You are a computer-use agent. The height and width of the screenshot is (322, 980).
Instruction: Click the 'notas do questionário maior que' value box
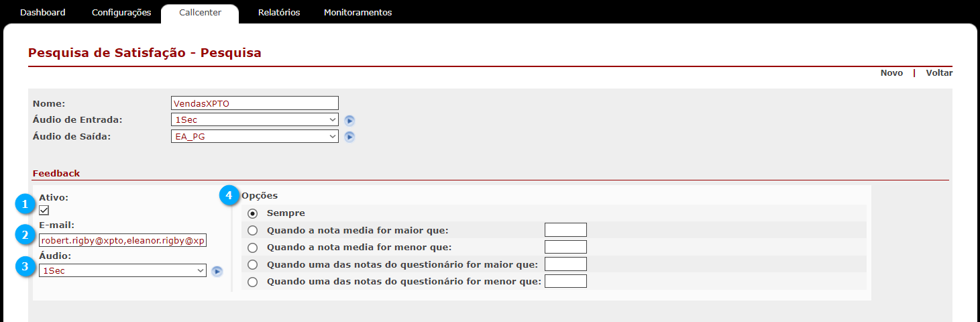click(565, 264)
